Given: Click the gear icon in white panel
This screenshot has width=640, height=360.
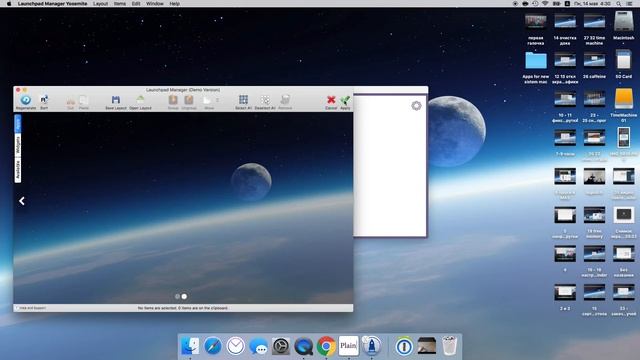Looking at the screenshot, I should point(416,106).
